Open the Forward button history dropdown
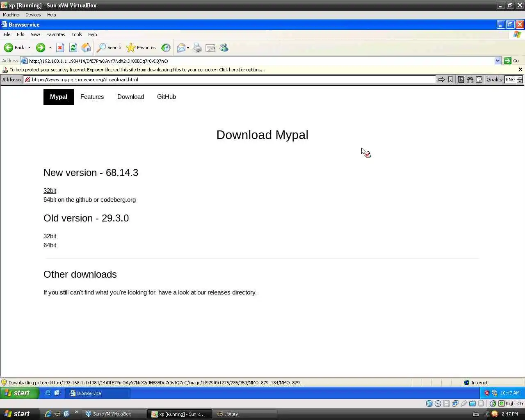The height and width of the screenshot is (420, 525). [x=50, y=48]
